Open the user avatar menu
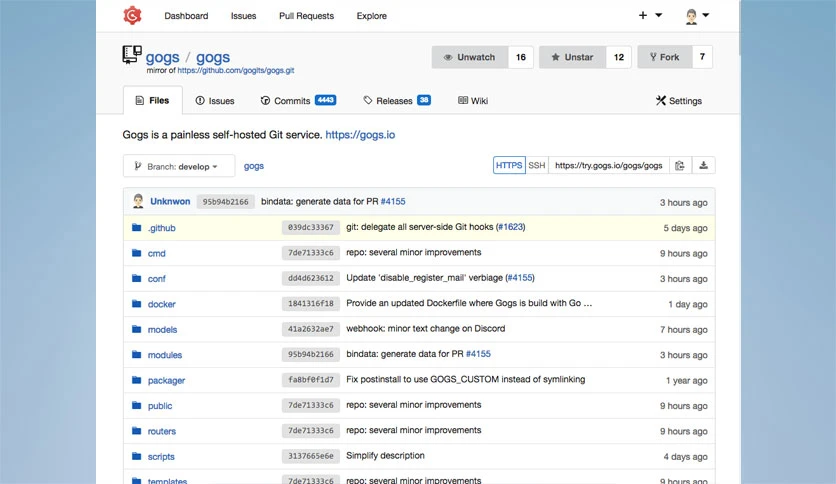This screenshot has height=484, width=836. pos(697,16)
